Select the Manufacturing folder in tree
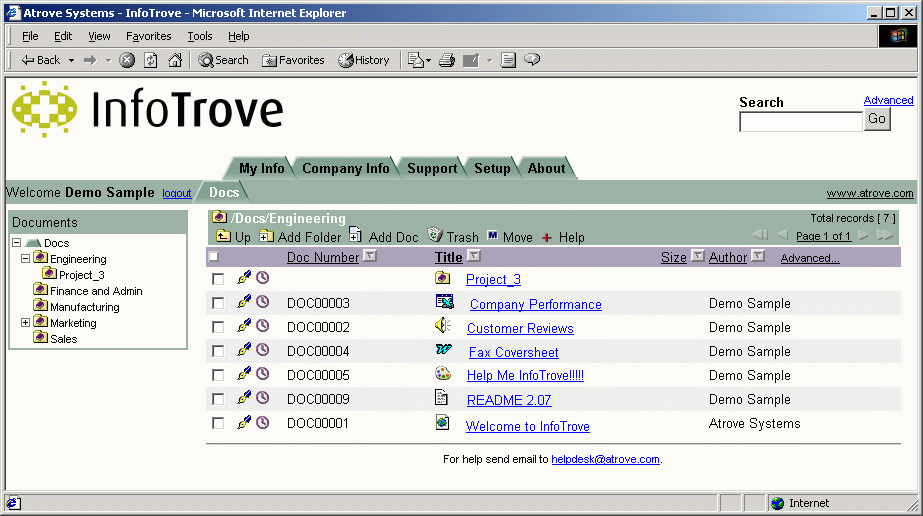Screen dimensions: 923x516 coord(84,307)
